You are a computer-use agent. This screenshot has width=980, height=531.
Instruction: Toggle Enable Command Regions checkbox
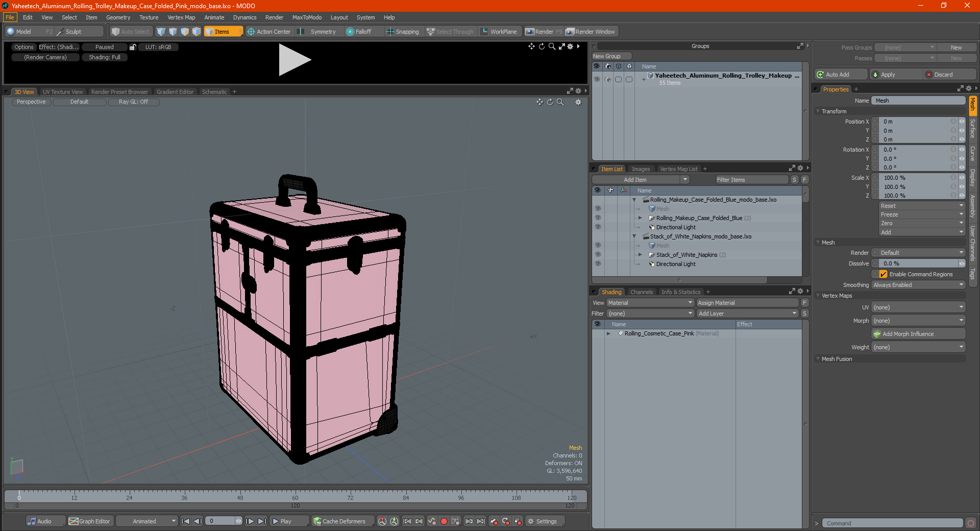pyautogui.click(x=884, y=274)
